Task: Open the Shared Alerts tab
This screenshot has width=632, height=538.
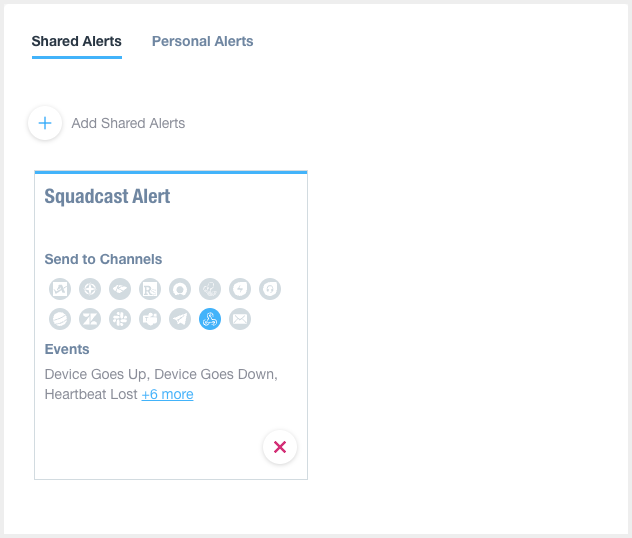Action: pos(77,41)
